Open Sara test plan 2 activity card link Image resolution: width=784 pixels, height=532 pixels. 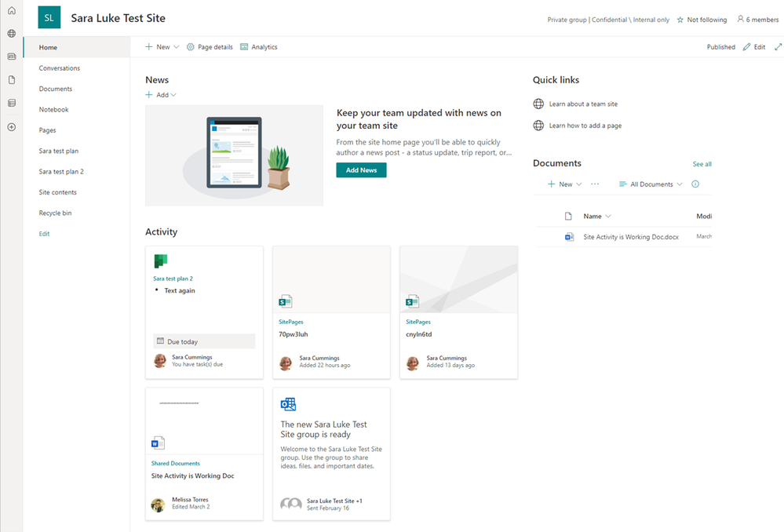click(x=173, y=279)
